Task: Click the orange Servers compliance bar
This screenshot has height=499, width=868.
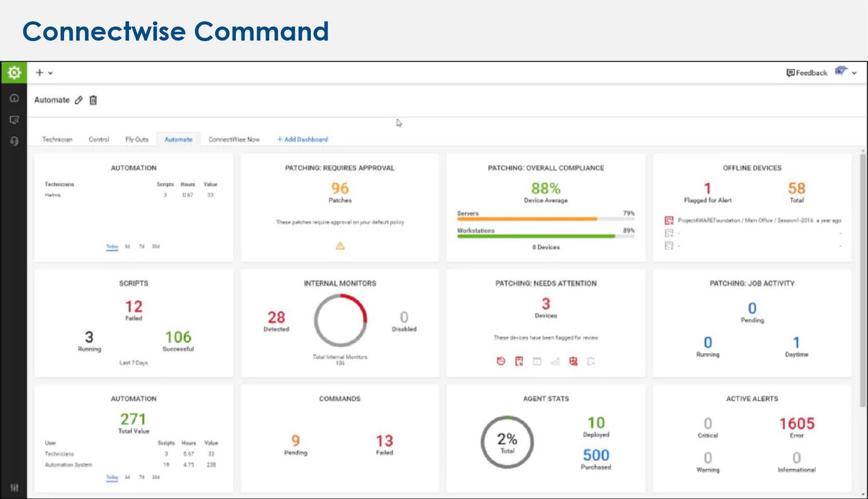Action: pos(545,219)
